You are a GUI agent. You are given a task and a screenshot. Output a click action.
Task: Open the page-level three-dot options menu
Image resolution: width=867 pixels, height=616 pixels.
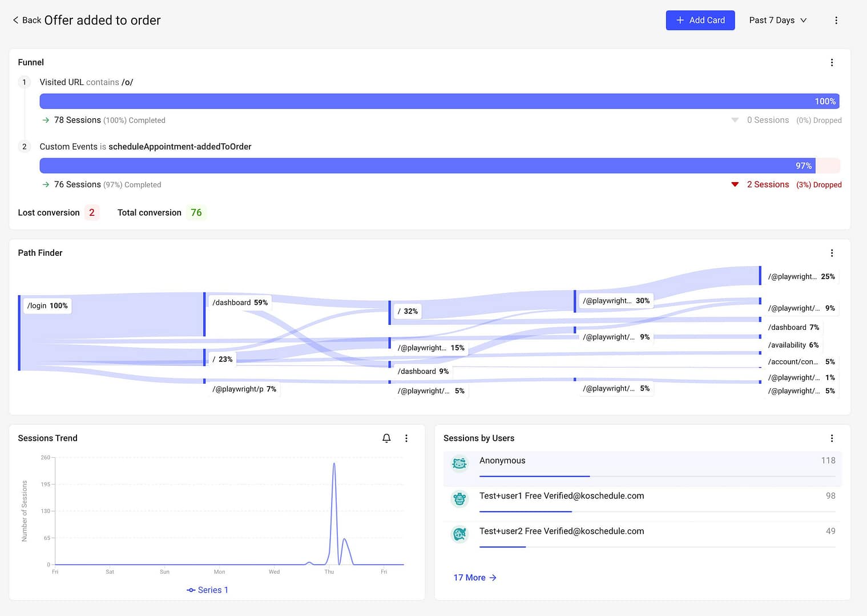[x=836, y=21]
